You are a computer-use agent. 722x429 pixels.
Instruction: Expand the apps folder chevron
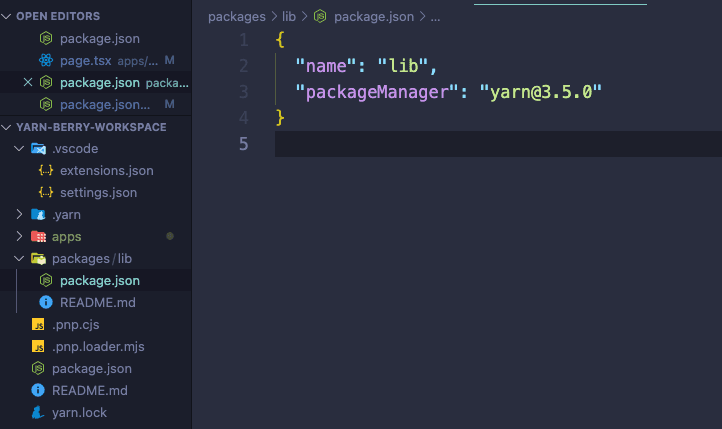click(x=19, y=236)
